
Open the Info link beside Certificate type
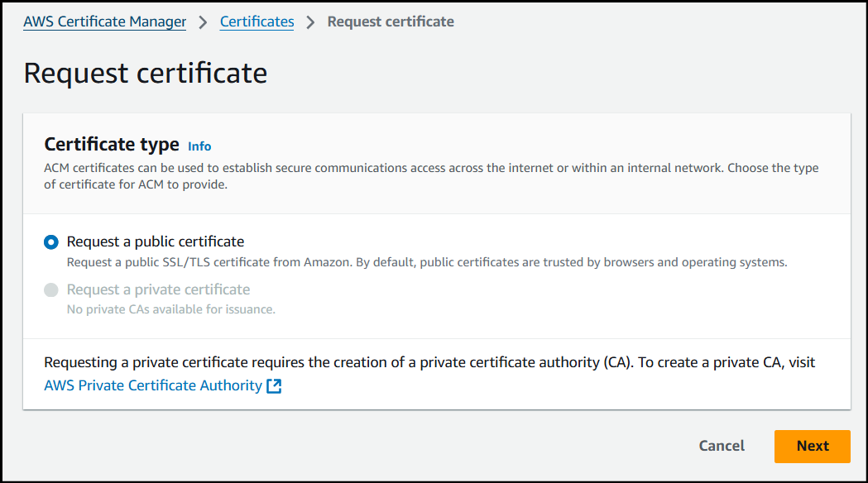pos(199,146)
